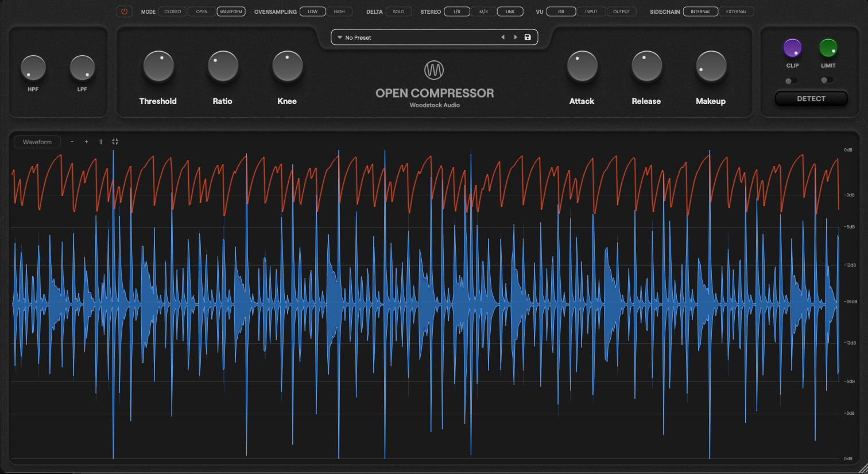This screenshot has width=868, height=474.
Task: Open the Waveform view selector
Action: tap(37, 142)
